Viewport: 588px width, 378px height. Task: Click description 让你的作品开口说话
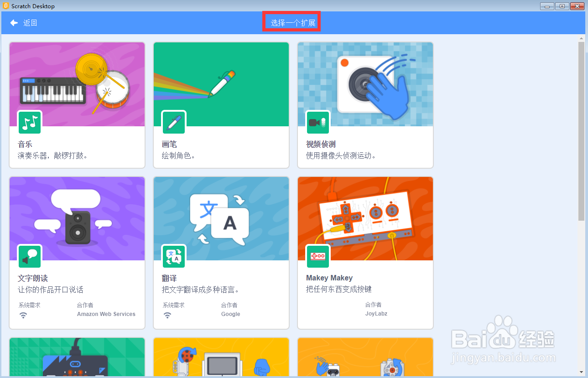[x=51, y=290]
